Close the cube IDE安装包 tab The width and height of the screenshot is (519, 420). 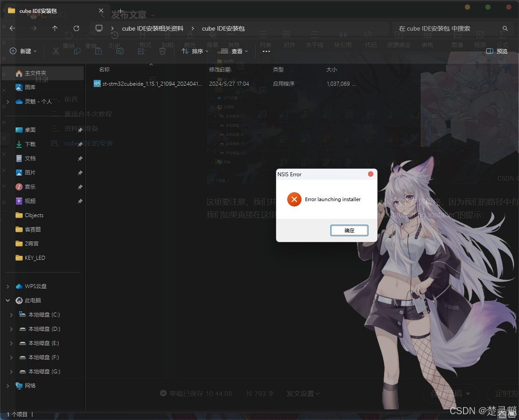pyautogui.click(x=101, y=11)
